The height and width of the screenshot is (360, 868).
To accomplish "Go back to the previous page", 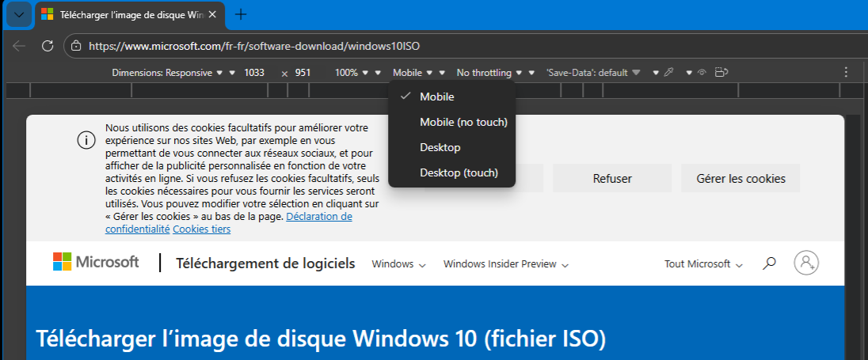I will point(19,46).
